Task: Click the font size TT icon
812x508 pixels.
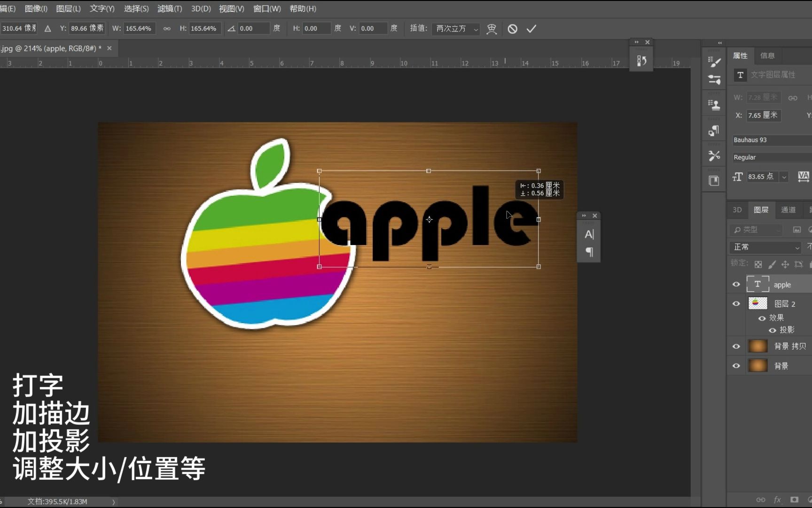Action: pos(737,176)
